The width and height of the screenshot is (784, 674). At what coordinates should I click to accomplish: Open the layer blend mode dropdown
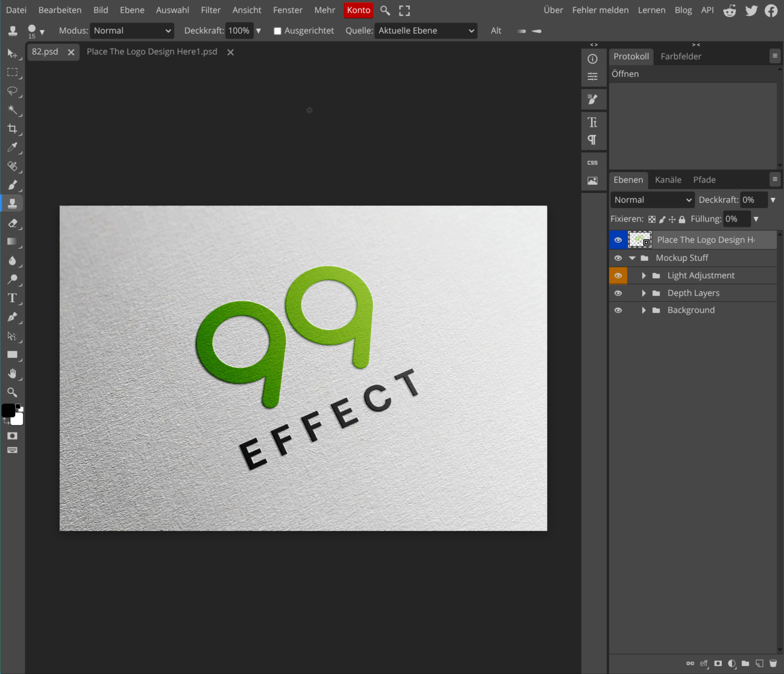pyautogui.click(x=652, y=200)
